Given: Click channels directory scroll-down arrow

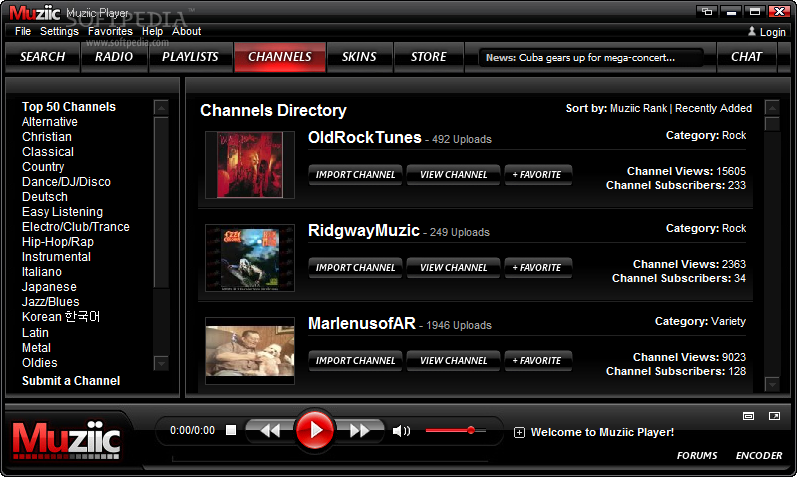Looking at the screenshot, I should coord(772,384).
